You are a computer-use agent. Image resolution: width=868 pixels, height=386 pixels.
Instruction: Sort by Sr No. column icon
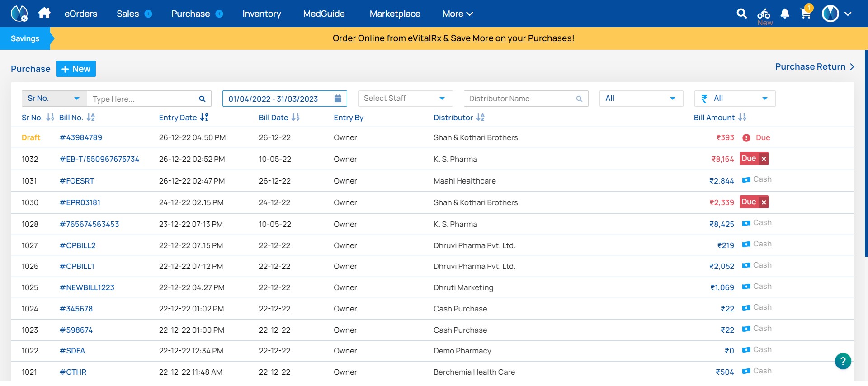[50, 118]
